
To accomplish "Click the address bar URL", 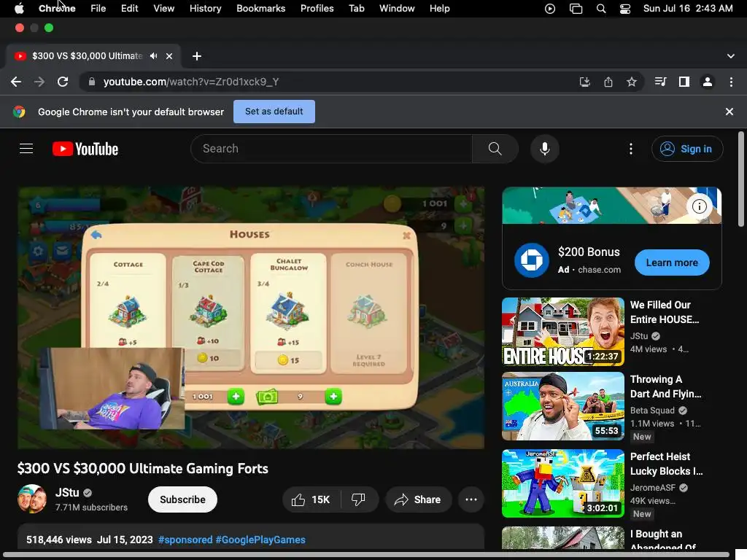I will (191, 82).
